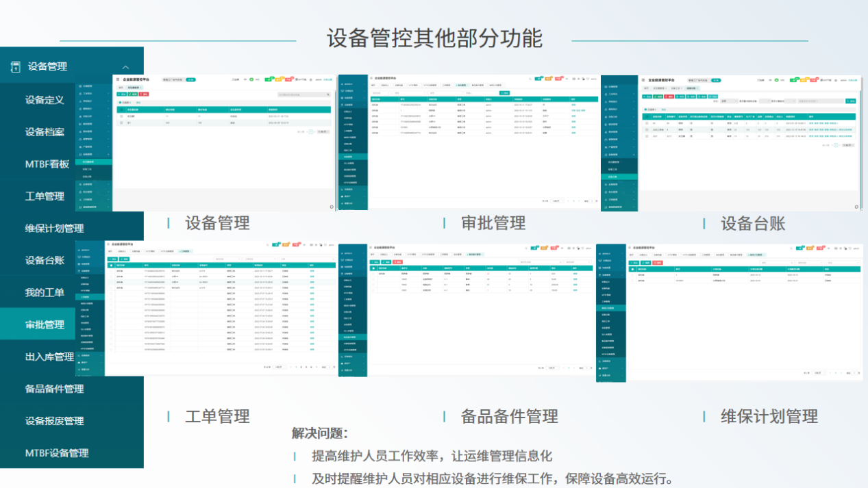Select 设备台账 in the left menu

point(45,260)
